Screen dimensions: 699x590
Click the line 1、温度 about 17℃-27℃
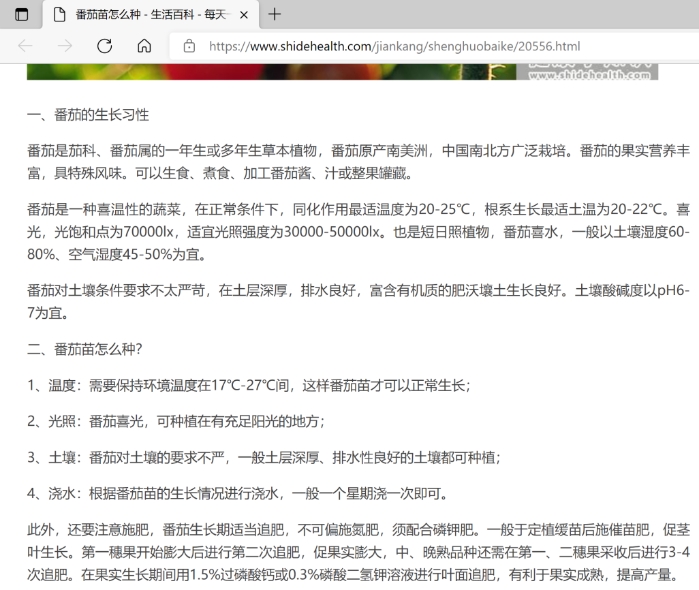(249, 385)
